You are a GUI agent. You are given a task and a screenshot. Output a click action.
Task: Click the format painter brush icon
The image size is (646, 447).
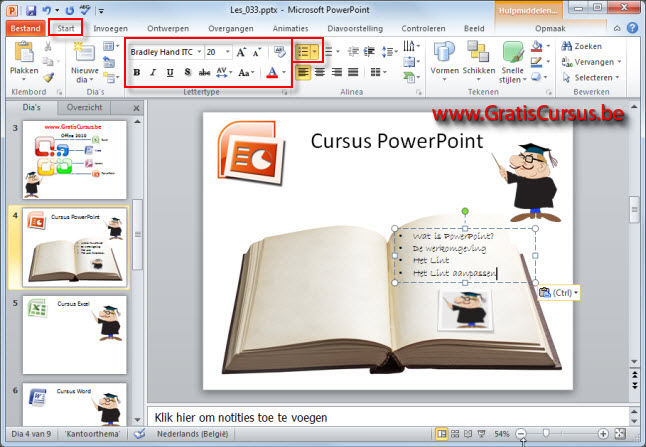click(48, 77)
